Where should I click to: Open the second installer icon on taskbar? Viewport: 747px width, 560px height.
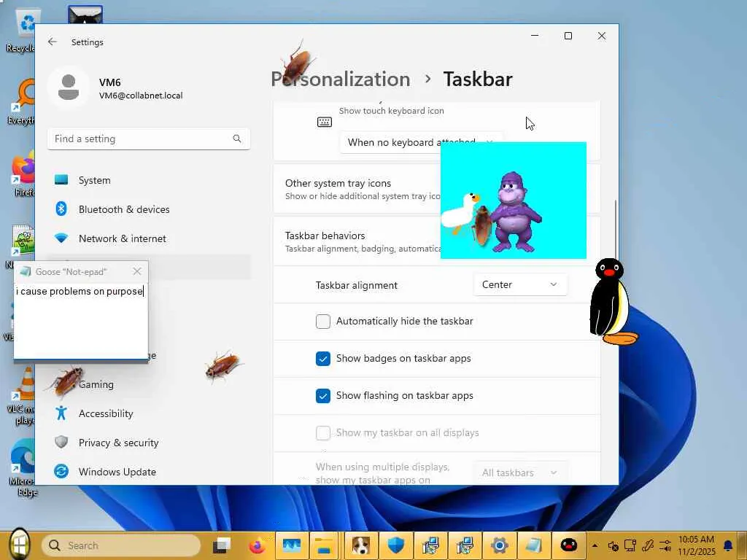pyautogui.click(x=465, y=545)
